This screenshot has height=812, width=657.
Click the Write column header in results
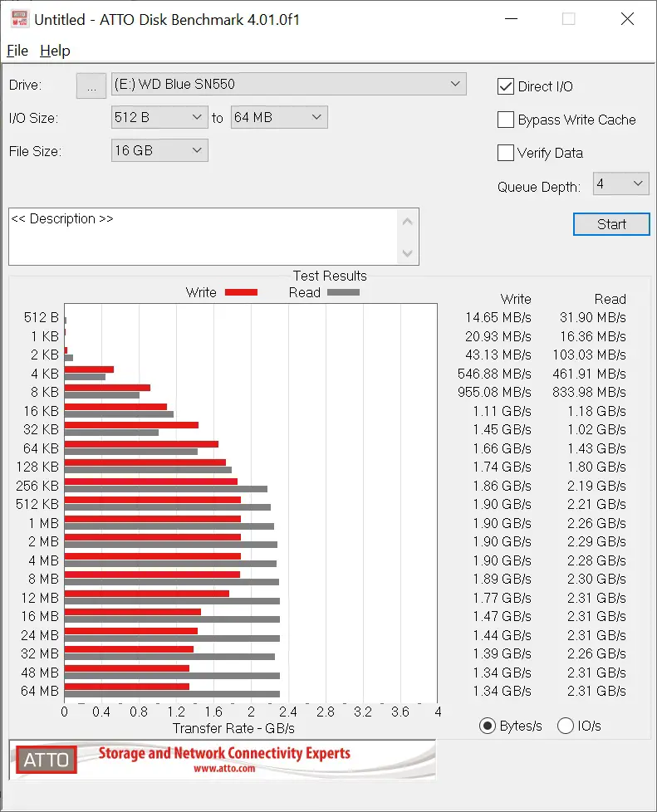516,300
